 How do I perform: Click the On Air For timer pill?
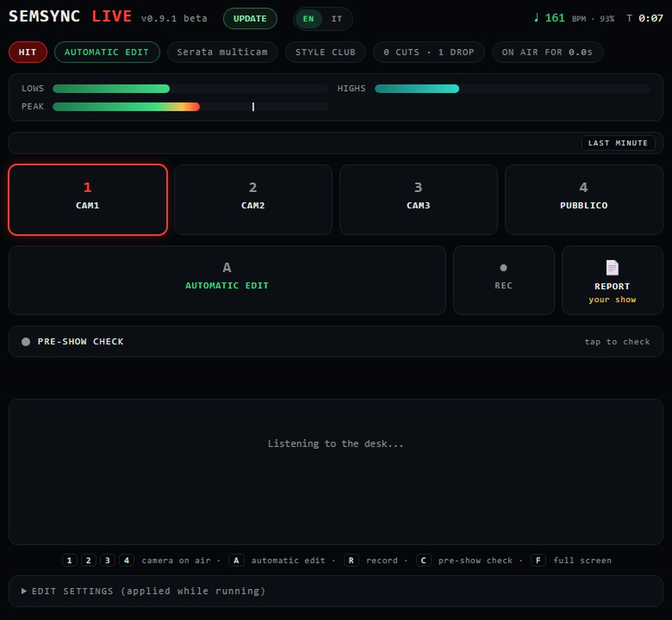pyautogui.click(x=548, y=52)
